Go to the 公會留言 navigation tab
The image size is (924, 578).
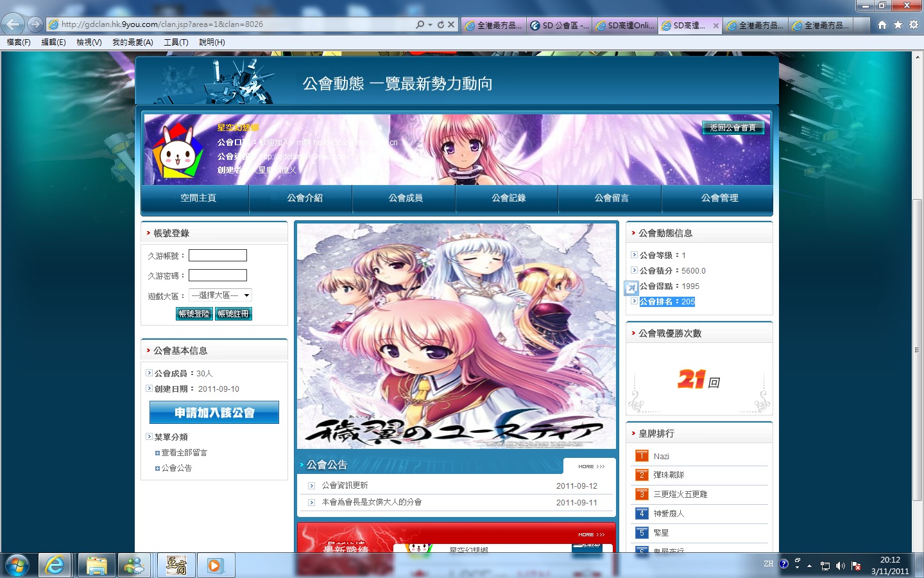pos(612,198)
